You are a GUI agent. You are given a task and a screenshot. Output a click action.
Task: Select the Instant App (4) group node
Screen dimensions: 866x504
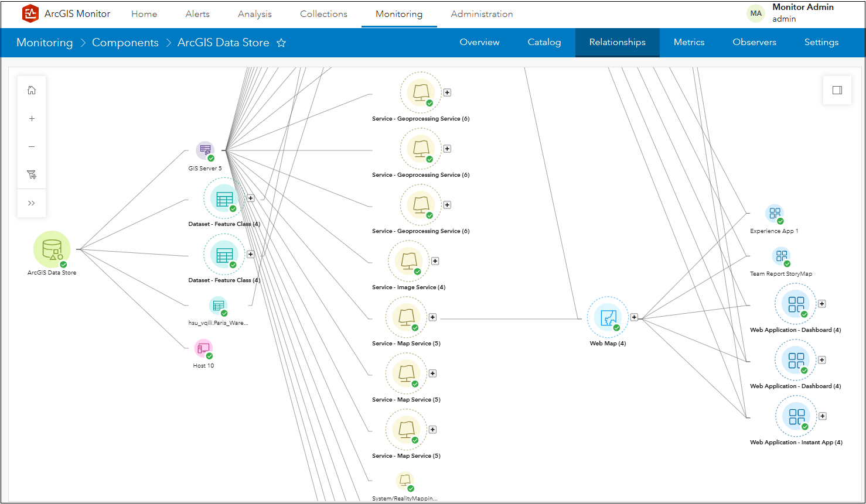(796, 416)
